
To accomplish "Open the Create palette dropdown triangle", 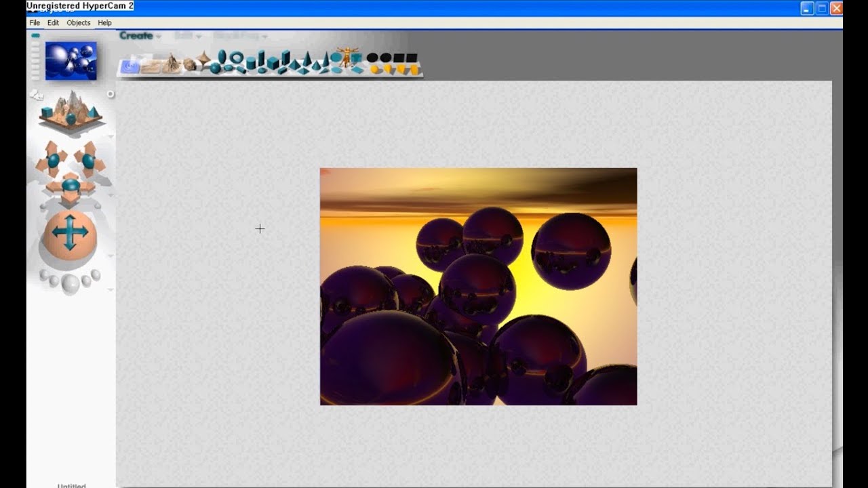I will click(159, 37).
